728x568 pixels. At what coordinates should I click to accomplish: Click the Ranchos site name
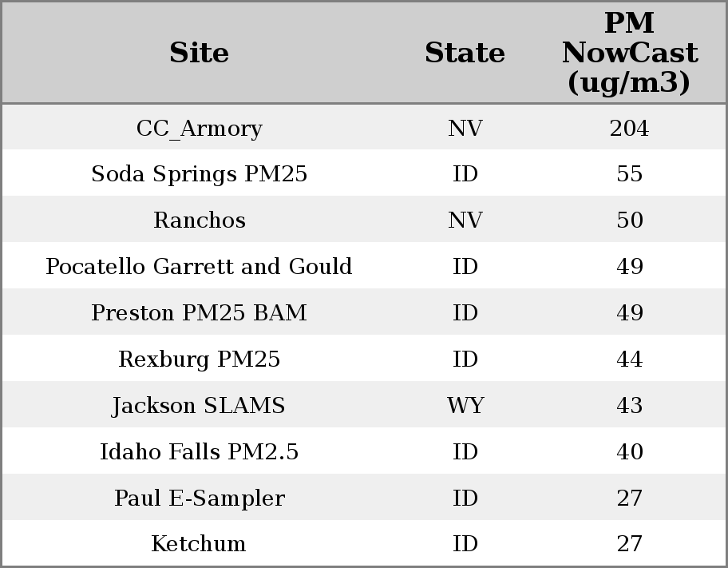coord(199,220)
